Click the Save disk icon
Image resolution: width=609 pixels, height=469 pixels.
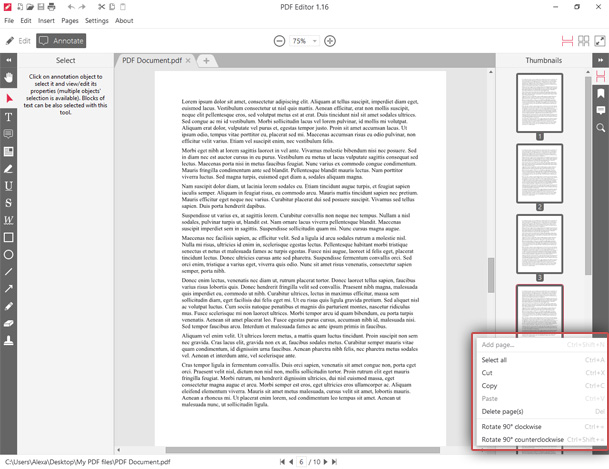[x=40, y=7]
